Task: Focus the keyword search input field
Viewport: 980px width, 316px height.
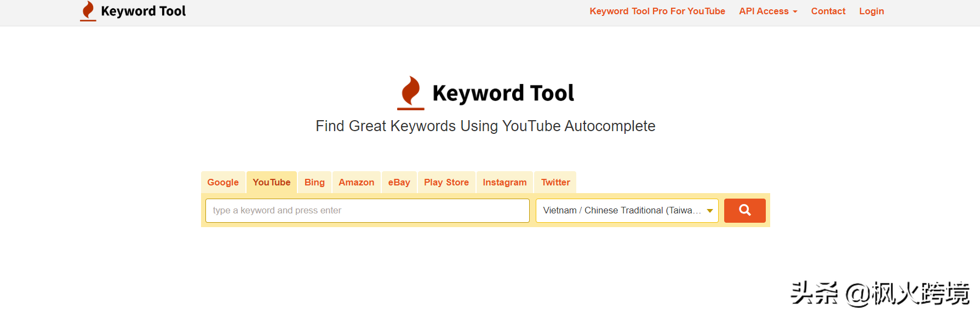Action: pyautogui.click(x=368, y=211)
